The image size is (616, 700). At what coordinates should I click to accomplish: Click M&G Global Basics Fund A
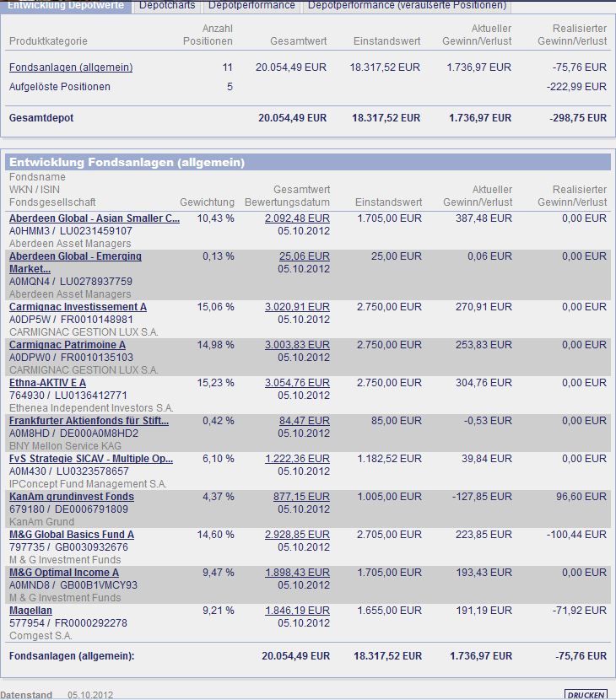tap(72, 535)
